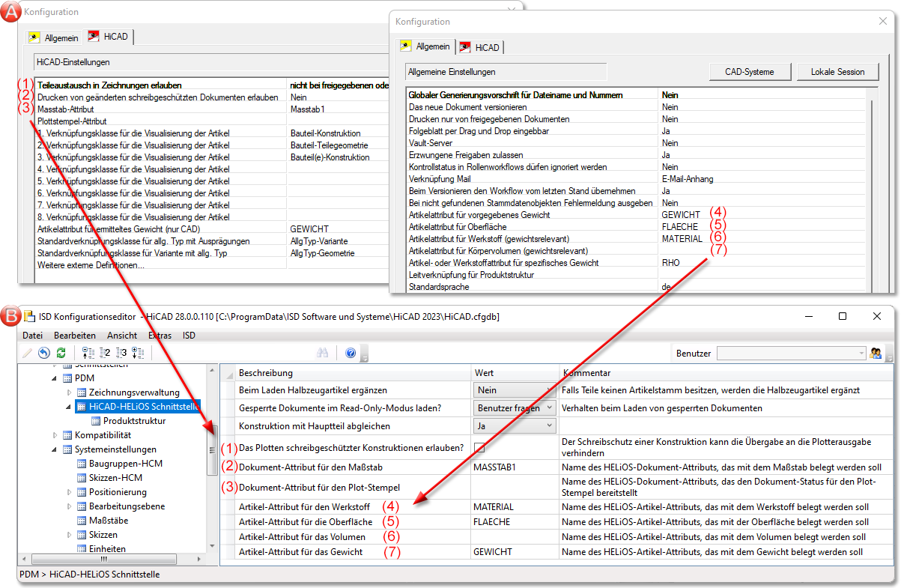904x588 pixels.
Task: Click the user group icon beside Benutzer
Action: [876, 353]
